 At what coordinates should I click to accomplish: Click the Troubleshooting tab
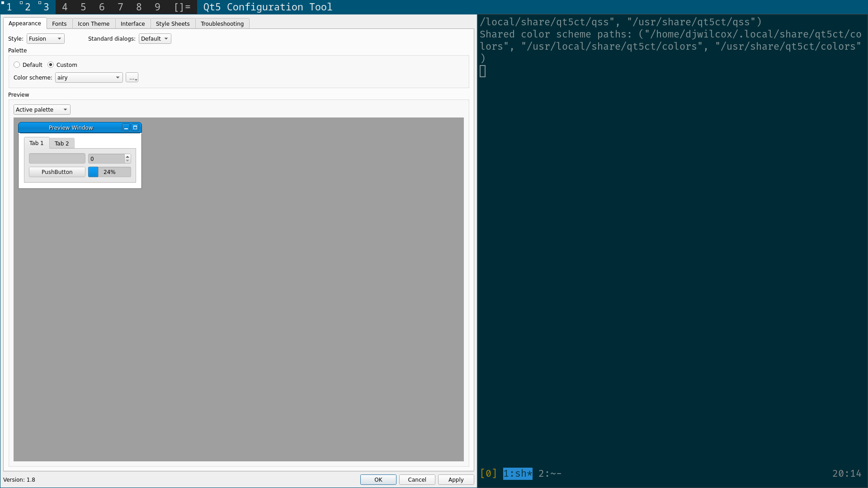[222, 23]
